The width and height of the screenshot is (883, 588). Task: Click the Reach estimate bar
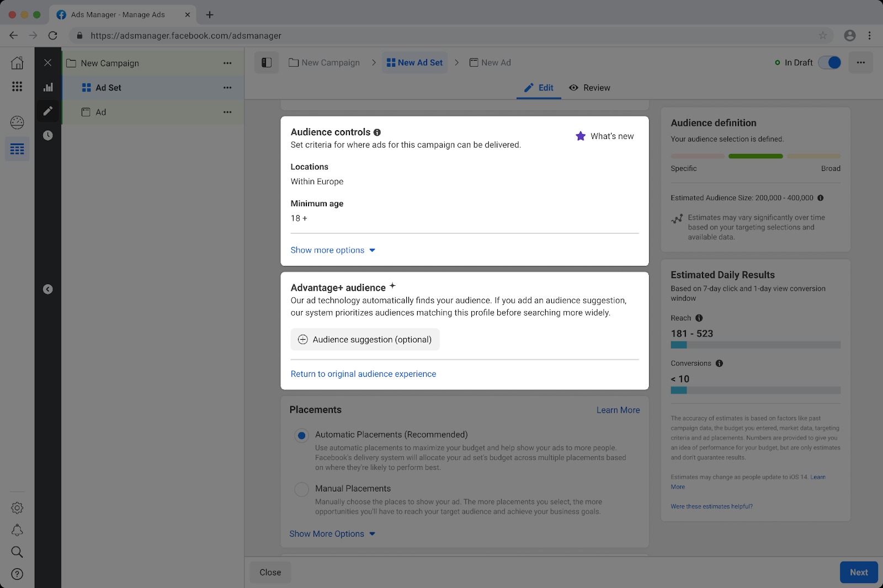(x=756, y=345)
